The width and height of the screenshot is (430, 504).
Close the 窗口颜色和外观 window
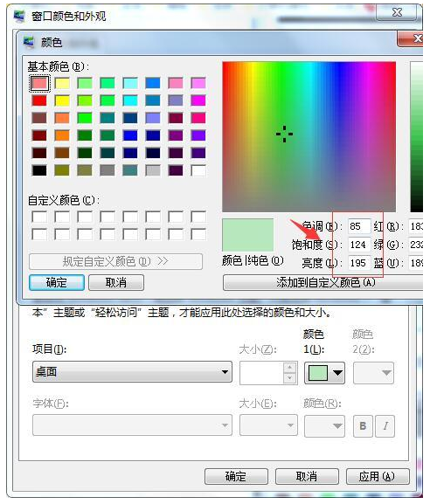(x=397, y=12)
